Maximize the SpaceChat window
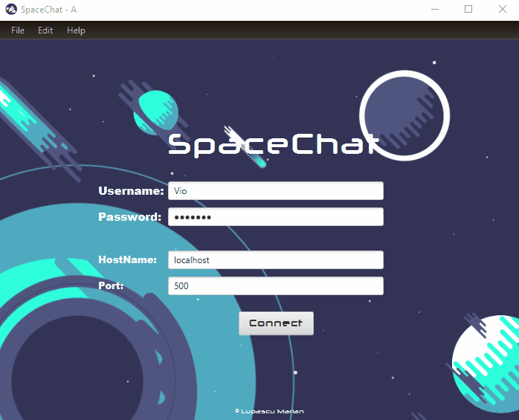 [x=468, y=9]
